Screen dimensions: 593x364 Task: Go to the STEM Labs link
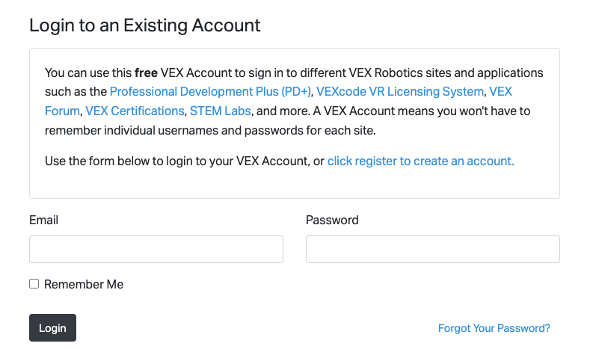point(220,111)
